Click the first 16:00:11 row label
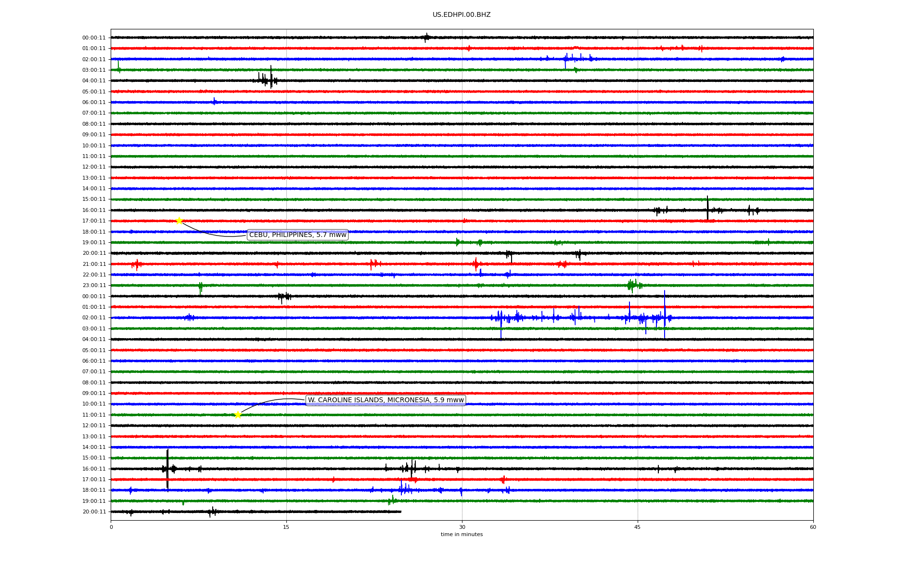This screenshot has height=578, width=924. click(94, 210)
